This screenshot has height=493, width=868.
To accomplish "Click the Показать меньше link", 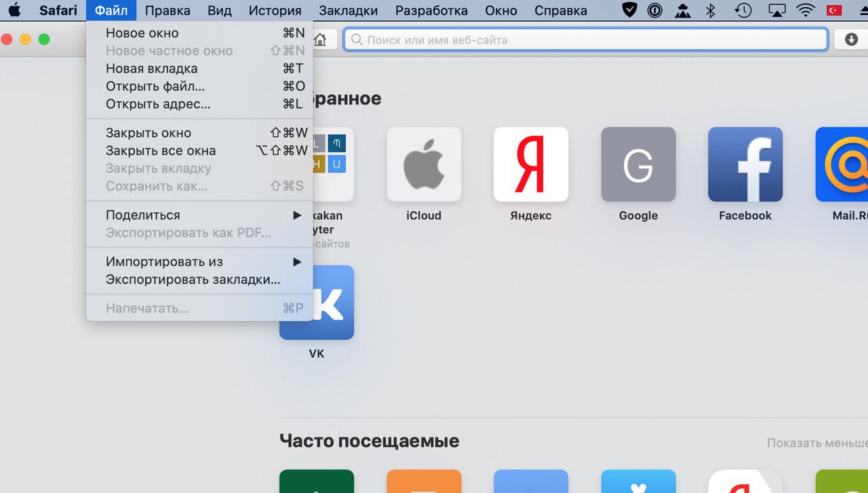I will 817,443.
